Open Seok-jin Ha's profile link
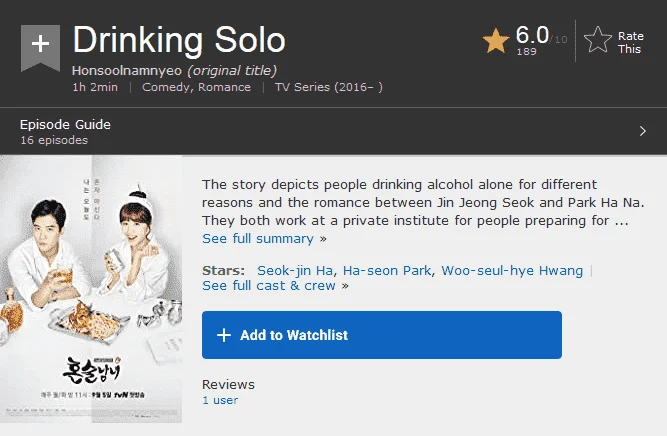The width and height of the screenshot is (667, 436). click(295, 271)
